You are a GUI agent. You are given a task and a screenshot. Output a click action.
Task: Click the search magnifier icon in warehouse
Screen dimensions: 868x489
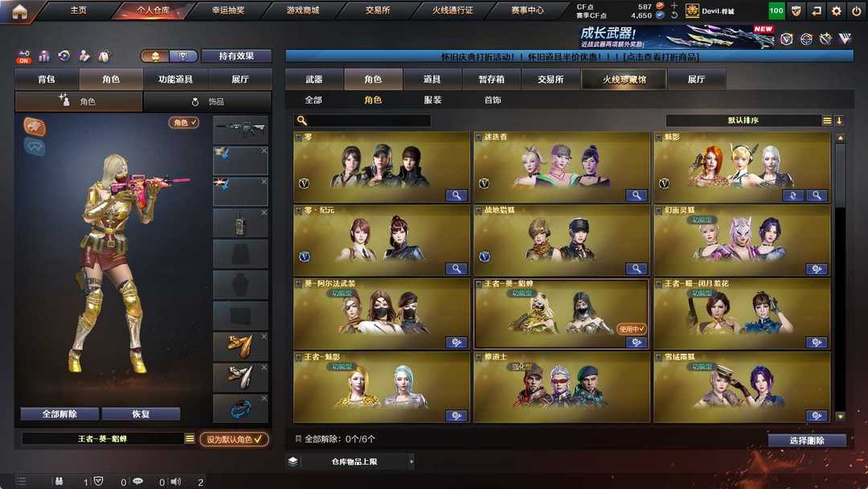pyautogui.click(x=301, y=120)
